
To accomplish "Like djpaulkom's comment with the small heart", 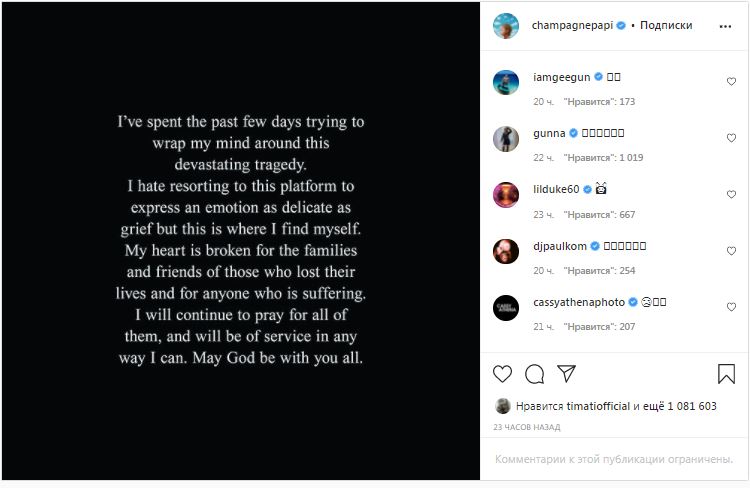I will [x=731, y=251].
